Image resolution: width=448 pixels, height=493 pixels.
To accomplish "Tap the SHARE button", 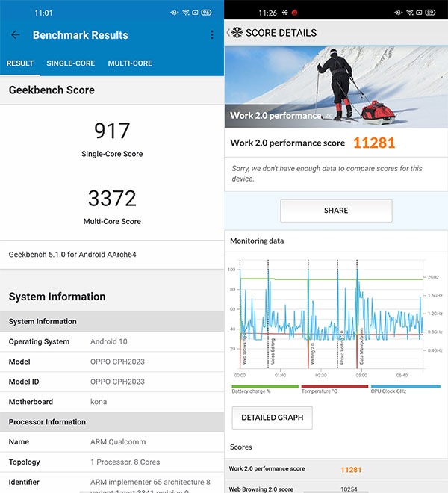I will coord(336,211).
